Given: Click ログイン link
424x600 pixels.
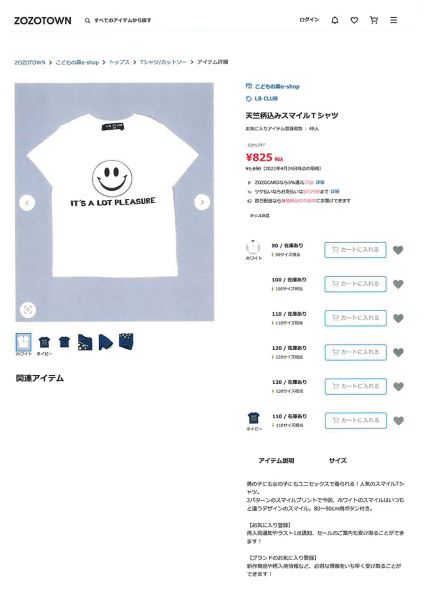Looking at the screenshot, I should tap(309, 20).
